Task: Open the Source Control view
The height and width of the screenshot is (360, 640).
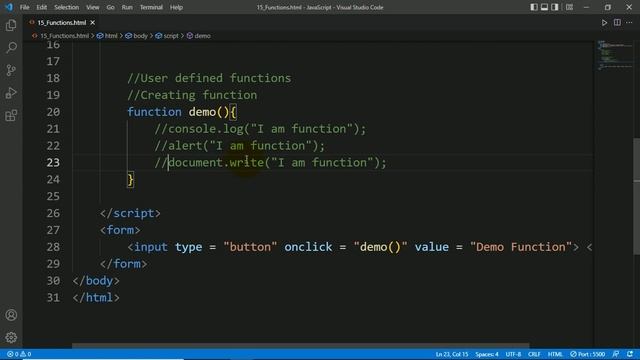Action: tap(11, 70)
